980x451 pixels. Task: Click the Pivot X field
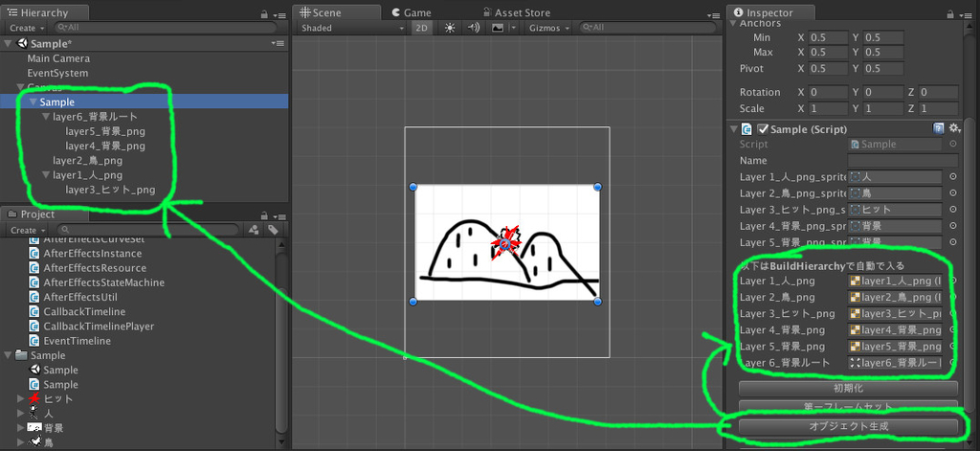[829, 68]
